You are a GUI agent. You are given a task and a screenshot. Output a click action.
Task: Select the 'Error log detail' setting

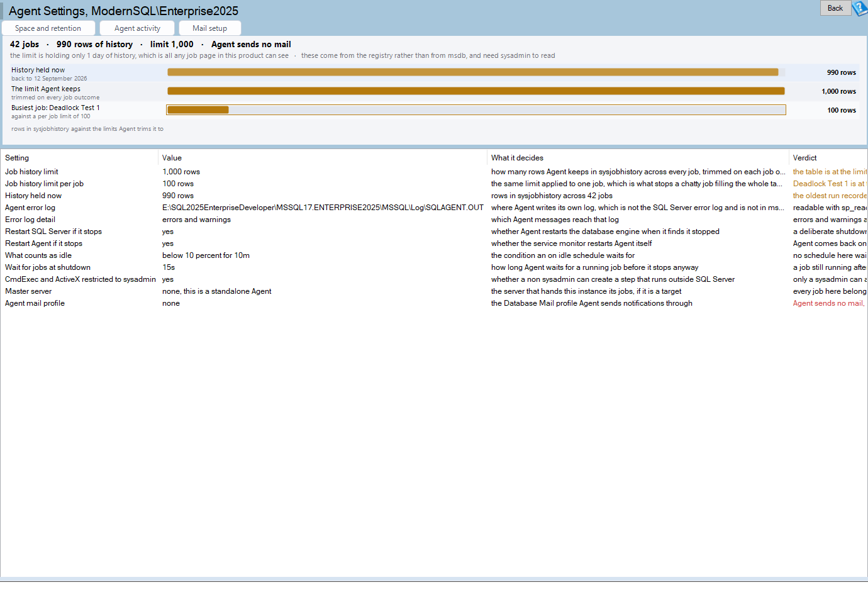30,220
